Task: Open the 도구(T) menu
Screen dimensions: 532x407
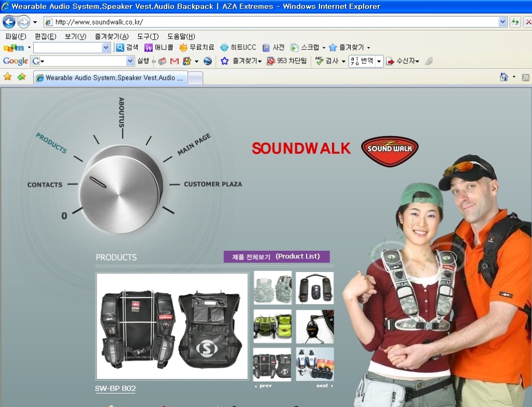Action: tap(148, 36)
